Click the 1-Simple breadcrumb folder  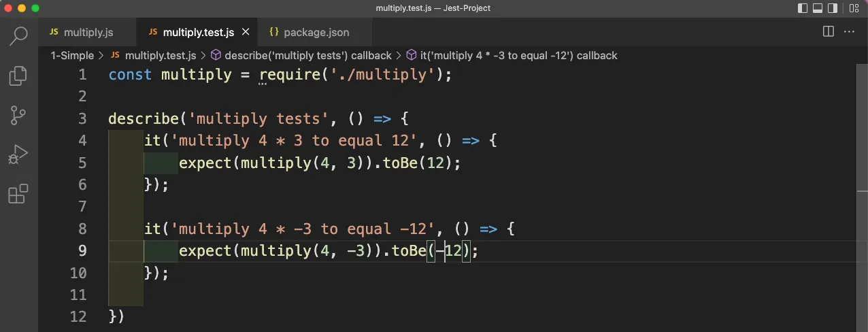coord(72,55)
